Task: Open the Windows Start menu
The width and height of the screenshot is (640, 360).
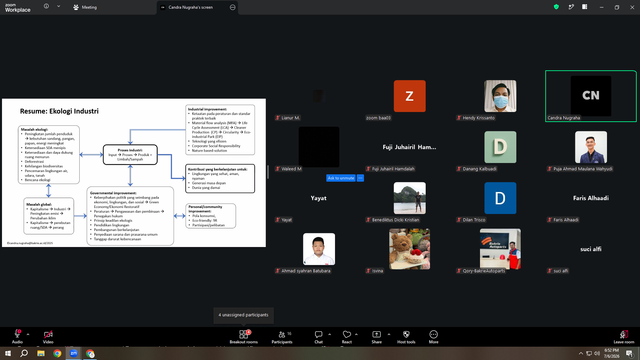Action: click(8, 353)
